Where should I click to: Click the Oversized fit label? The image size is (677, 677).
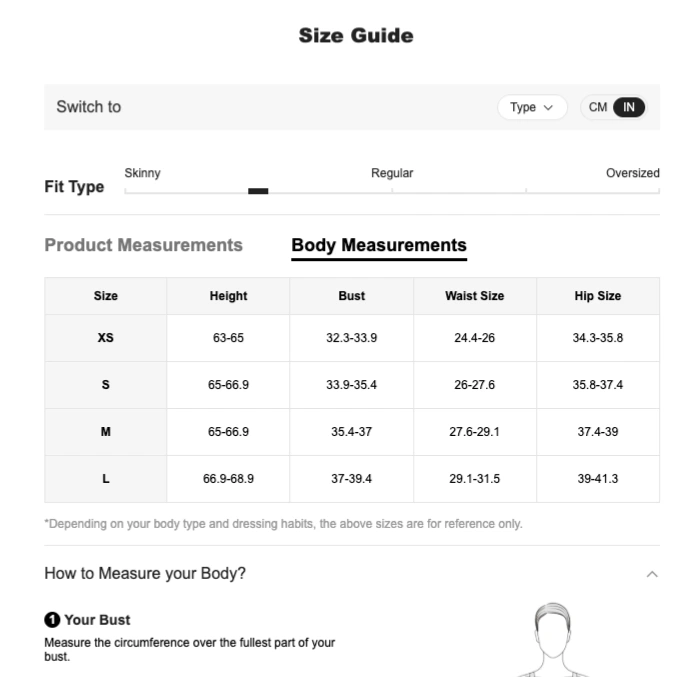click(x=633, y=173)
